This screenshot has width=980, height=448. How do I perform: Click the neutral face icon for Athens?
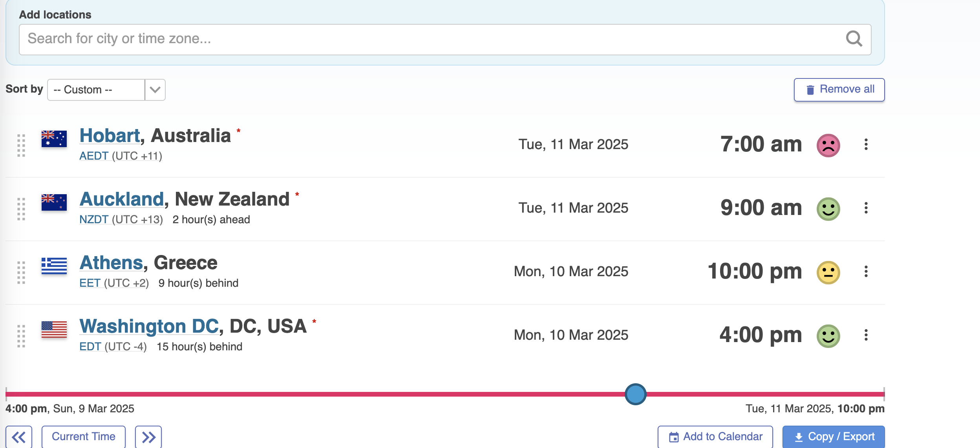pos(828,272)
